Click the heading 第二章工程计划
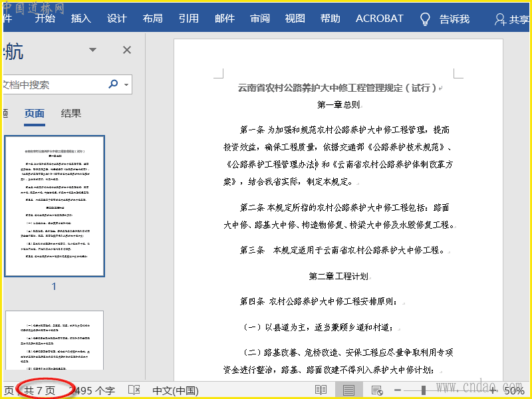Image resolution: width=532 pixels, height=399 pixels. (338, 276)
